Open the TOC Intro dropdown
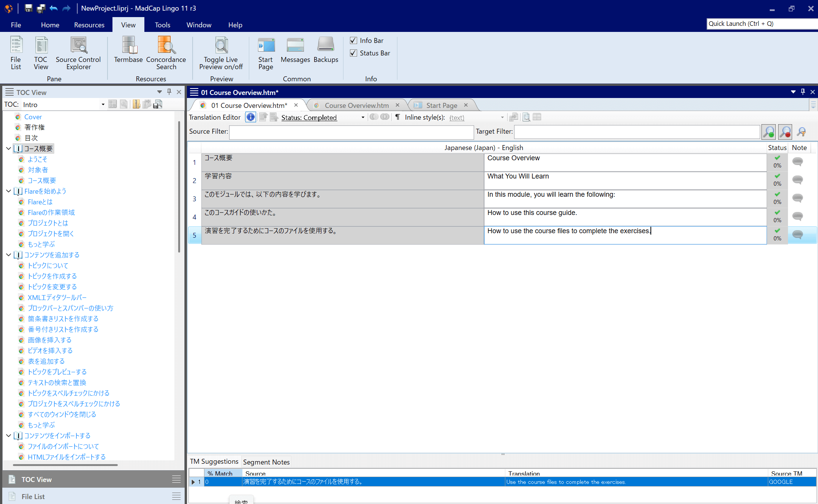 103,104
